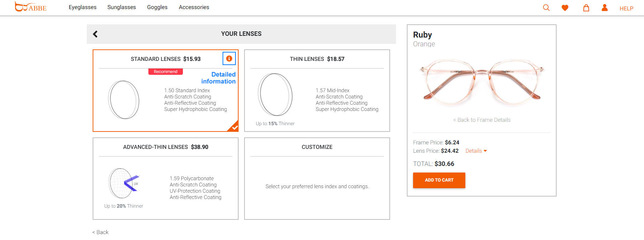Open the Sunglasses menu

pos(122,7)
